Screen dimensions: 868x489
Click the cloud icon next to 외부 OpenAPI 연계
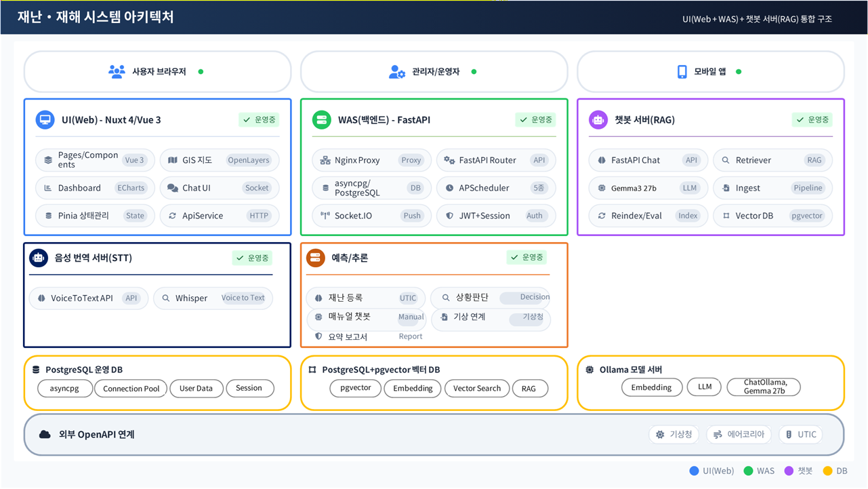click(x=45, y=435)
